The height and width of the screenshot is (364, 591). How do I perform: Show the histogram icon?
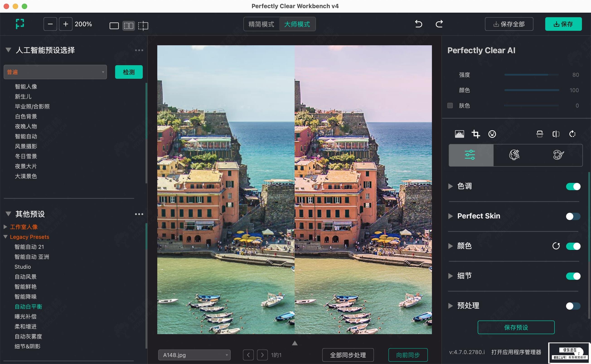[x=459, y=134]
